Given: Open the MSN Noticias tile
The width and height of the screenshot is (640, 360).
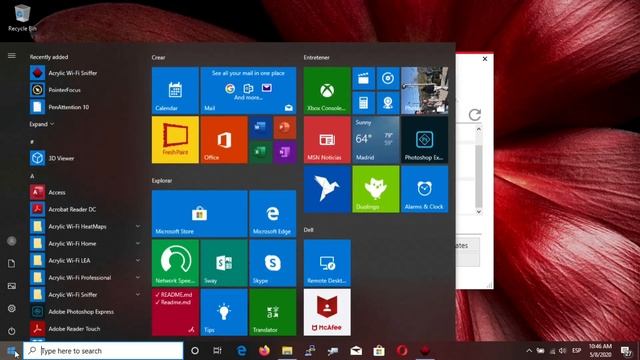Looking at the screenshot, I should coord(327,140).
